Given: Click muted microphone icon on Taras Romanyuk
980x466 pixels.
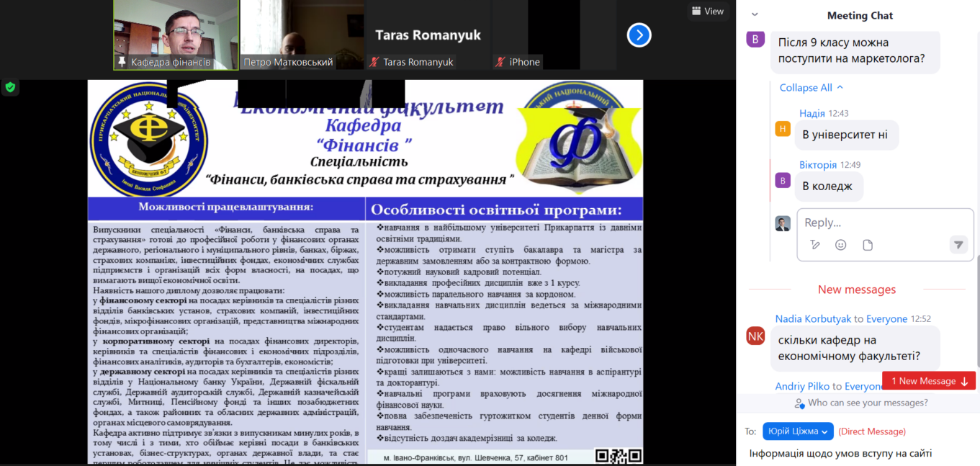Looking at the screenshot, I should 374,62.
